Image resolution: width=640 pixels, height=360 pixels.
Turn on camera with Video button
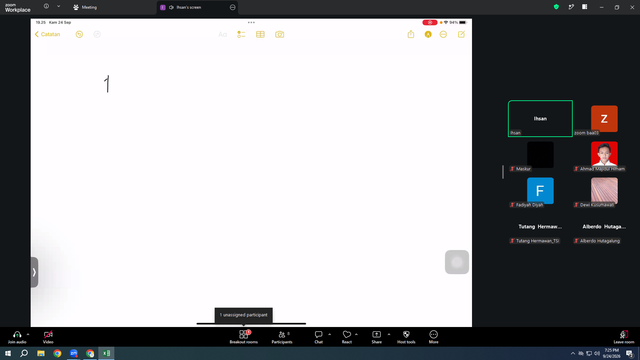(x=48, y=337)
